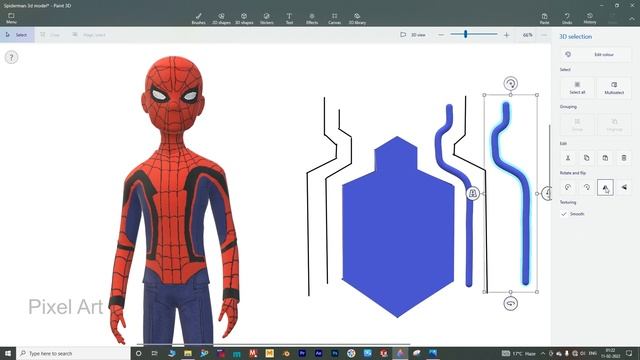Screen dimensions: 640x360
Task: Rotate the selection left
Action: (x=568, y=187)
